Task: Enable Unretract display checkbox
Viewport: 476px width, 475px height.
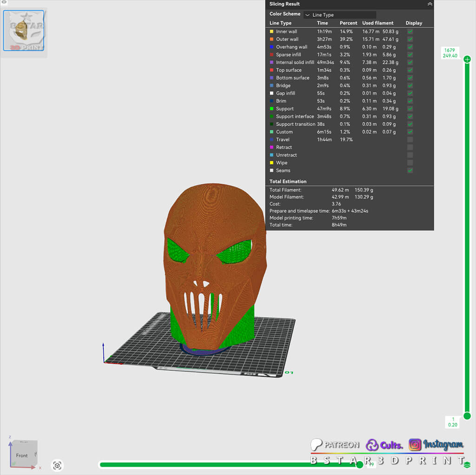Action: tap(410, 155)
